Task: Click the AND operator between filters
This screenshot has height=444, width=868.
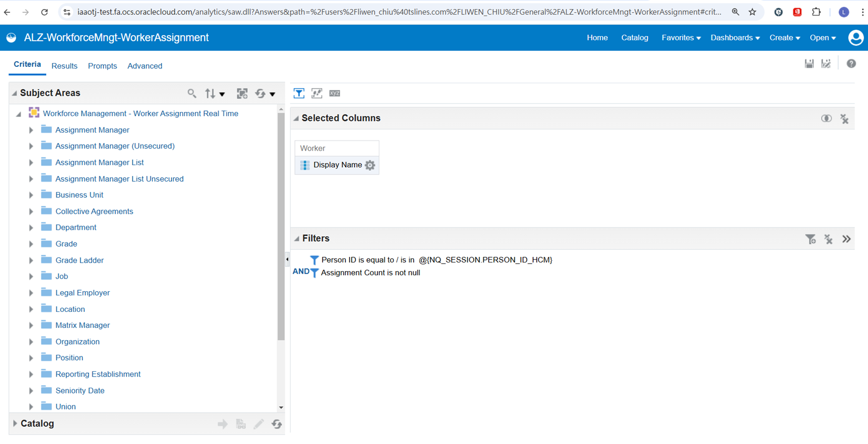Action: 301,272
